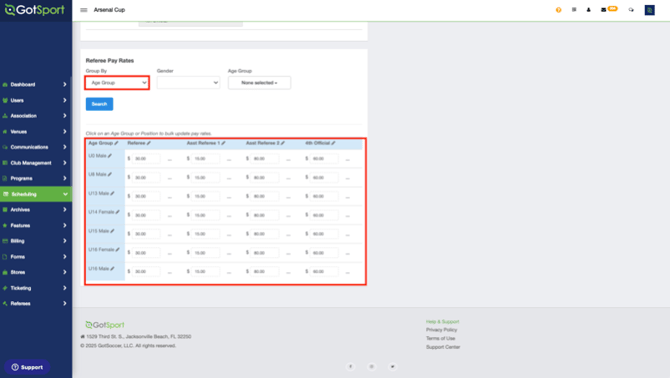Click pencil icon next to Referee header
This screenshot has height=378, width=670.
point(149,143)
